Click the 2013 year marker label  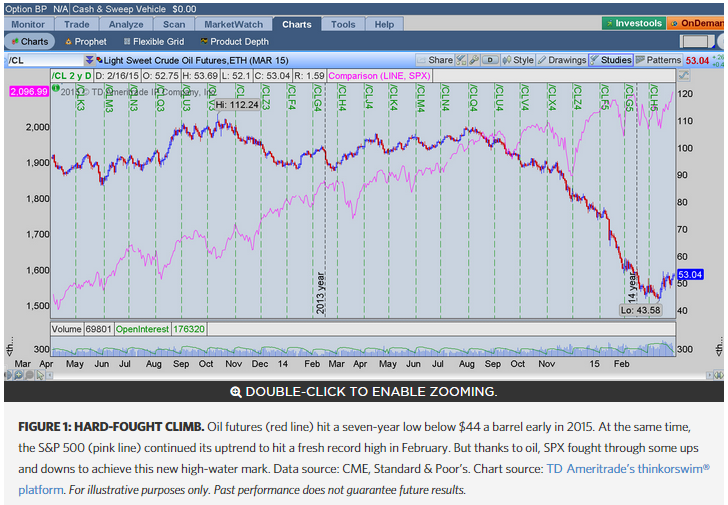coord(320,293)
